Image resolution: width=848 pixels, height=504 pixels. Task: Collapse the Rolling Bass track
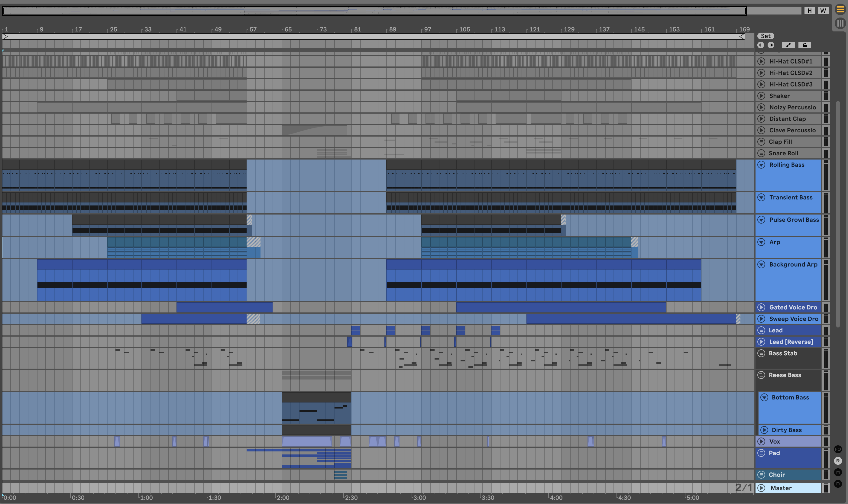pyautogui.click(x=761, y=165)
